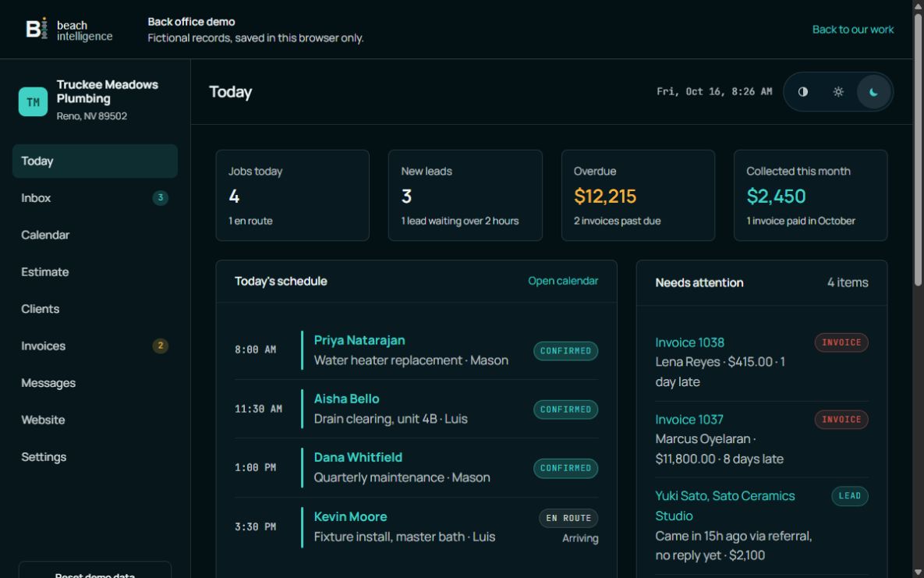Click the 1:00 PM time slot
The image size is (924, 578).
click(255, 468)
